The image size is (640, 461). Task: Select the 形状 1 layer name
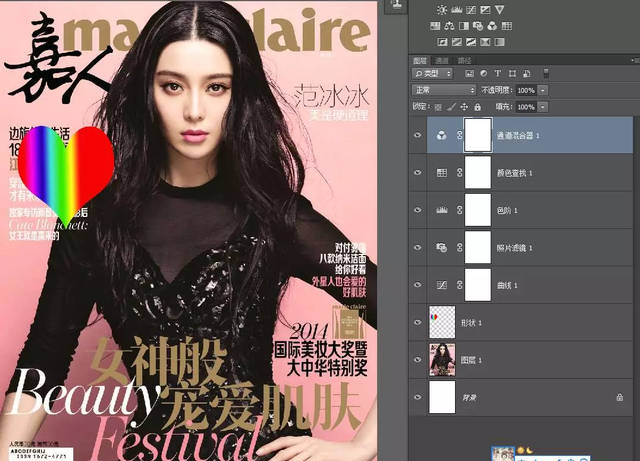tap(471, 323)
